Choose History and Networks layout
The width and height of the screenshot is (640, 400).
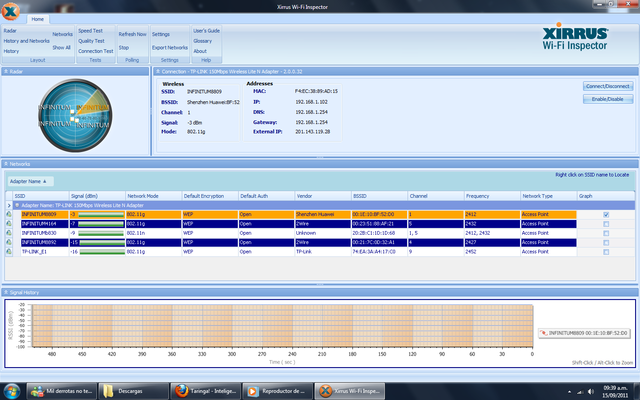tap(27, 41)
